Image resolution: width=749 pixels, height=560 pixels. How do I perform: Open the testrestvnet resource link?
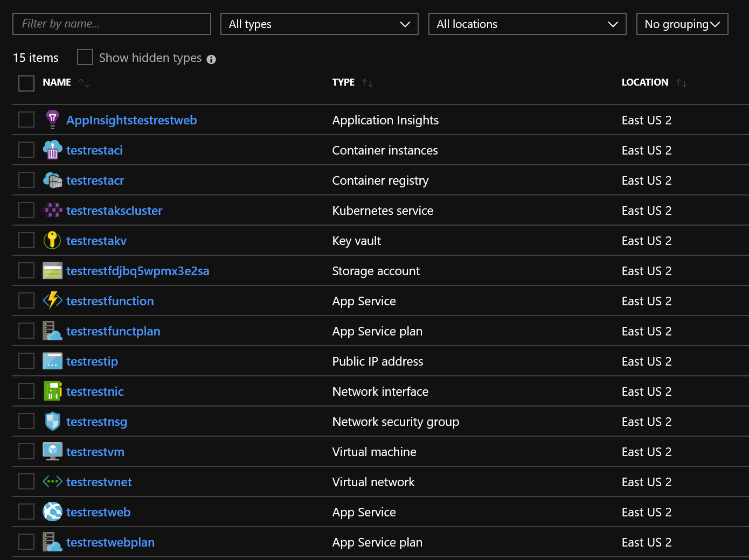pos(99,482)
